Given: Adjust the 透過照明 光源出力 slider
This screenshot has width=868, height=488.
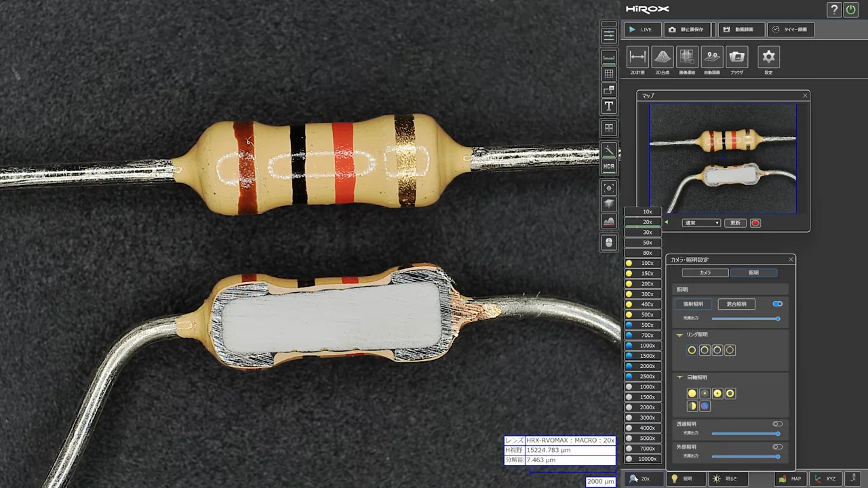Looking at the screenshot, I should click(745, 434).
